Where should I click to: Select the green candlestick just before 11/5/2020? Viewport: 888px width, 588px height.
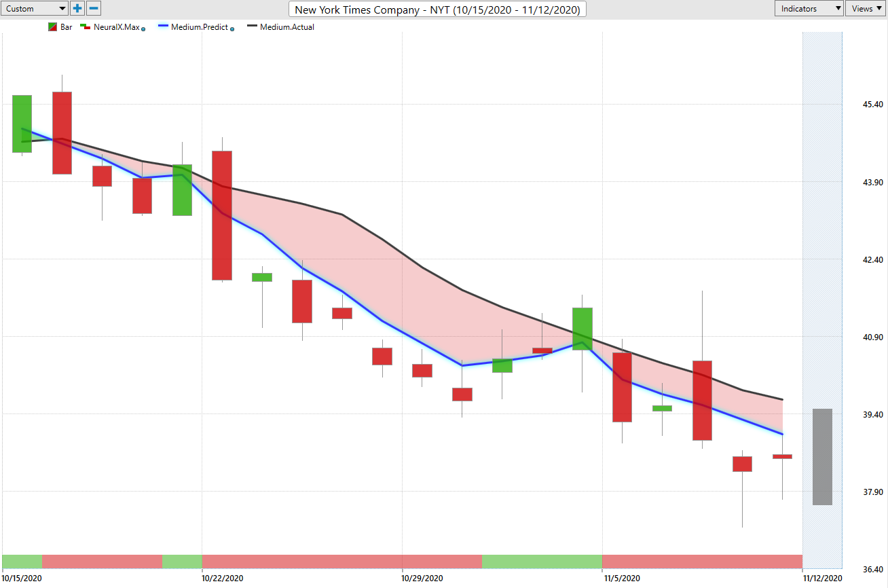coord(582,329)
